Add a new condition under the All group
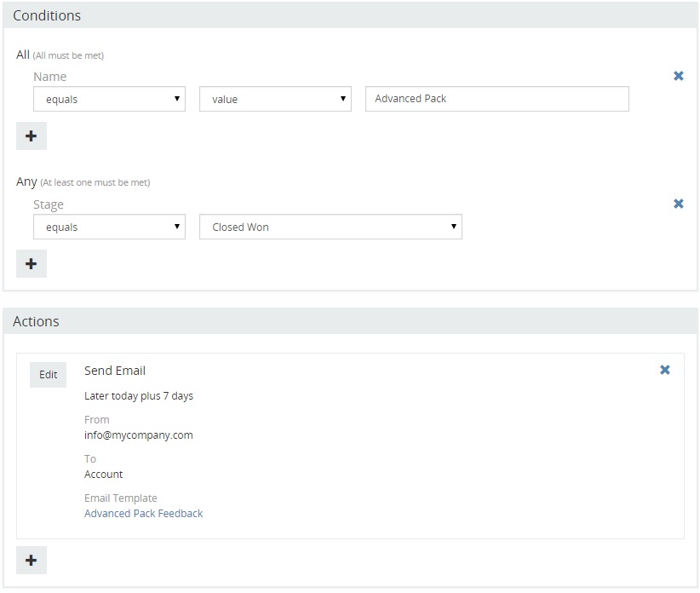This screenshot has width=700, height=593. [x=32, y=135]
